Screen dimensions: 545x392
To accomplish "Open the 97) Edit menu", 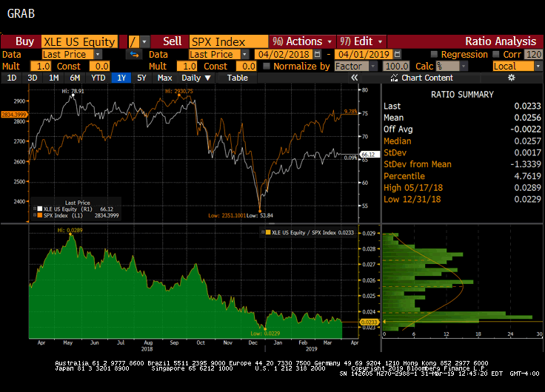I will pyautogui.click(x=361, y=41).
